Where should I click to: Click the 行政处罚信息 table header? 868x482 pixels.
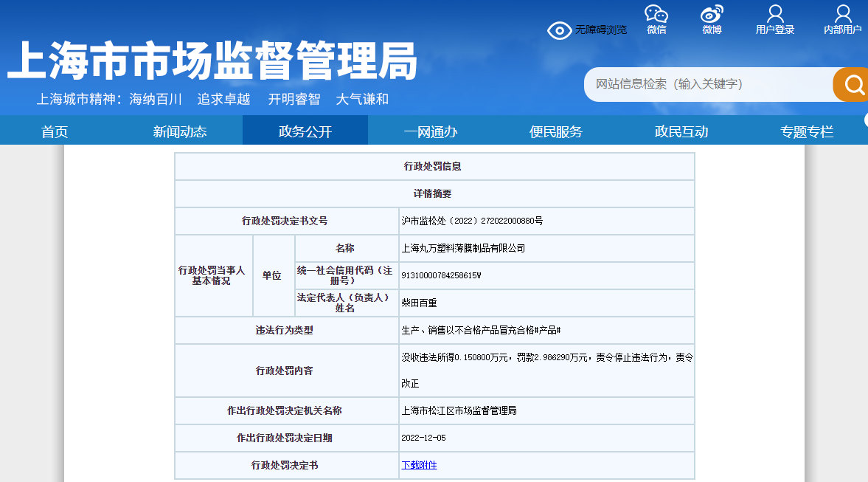click(434, 166)
